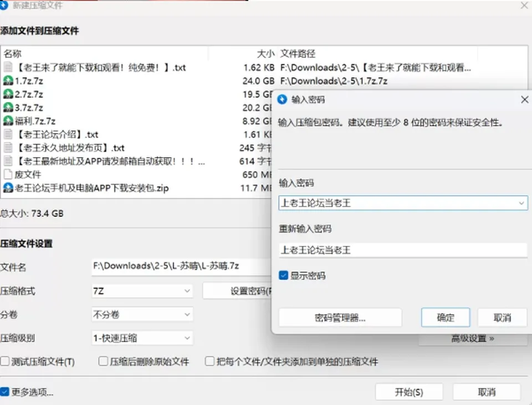The height and width of the screenshot is (405, 532).
Task: Select 老王论坛手机及电脑APP下载安装包.zip name
Action: 91,188
